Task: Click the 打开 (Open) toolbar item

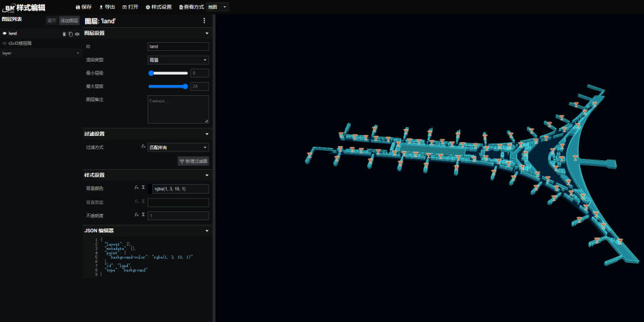Action: [x=130, y=7]
